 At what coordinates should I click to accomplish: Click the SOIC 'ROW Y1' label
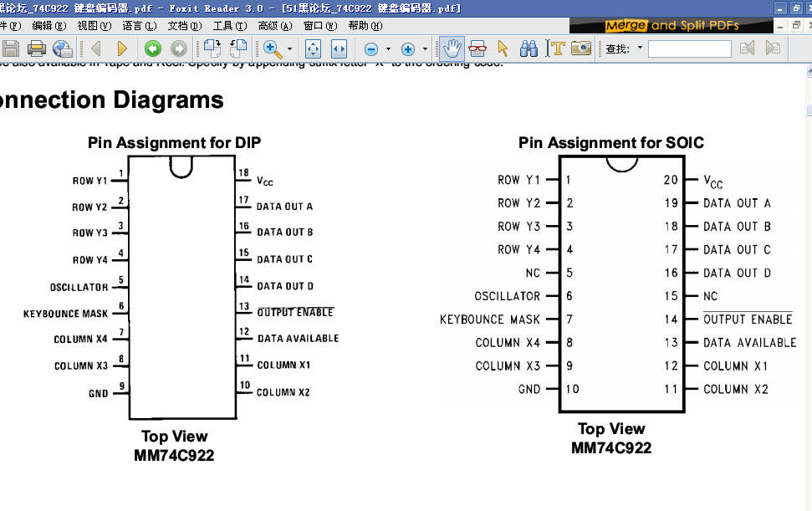(518, 180)
